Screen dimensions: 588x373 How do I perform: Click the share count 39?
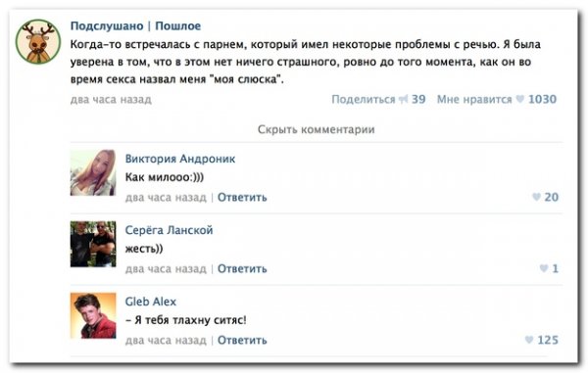[418, 99]
